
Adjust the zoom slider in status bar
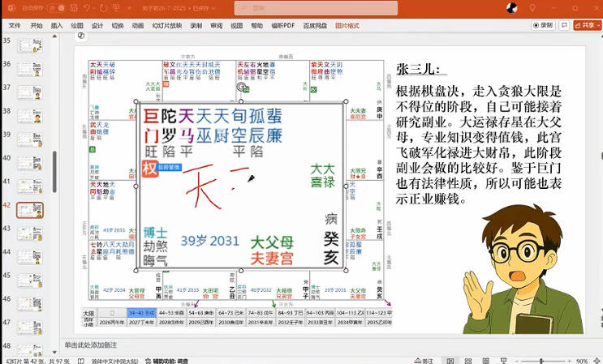542,360
